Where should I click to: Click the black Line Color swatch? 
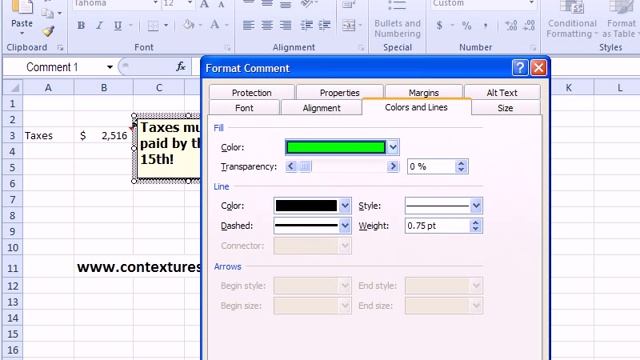coord(306,206)
